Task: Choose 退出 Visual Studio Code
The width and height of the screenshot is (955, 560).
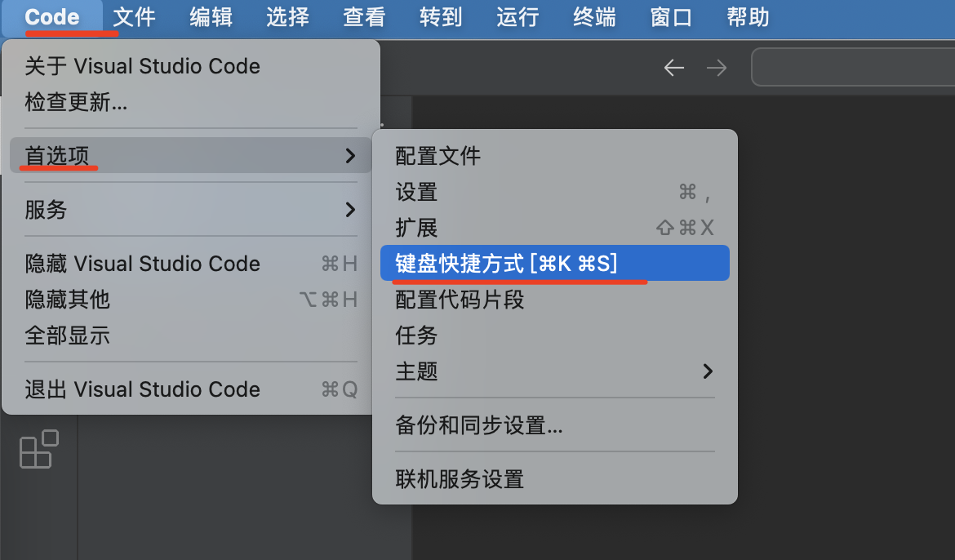Action: 191,389
